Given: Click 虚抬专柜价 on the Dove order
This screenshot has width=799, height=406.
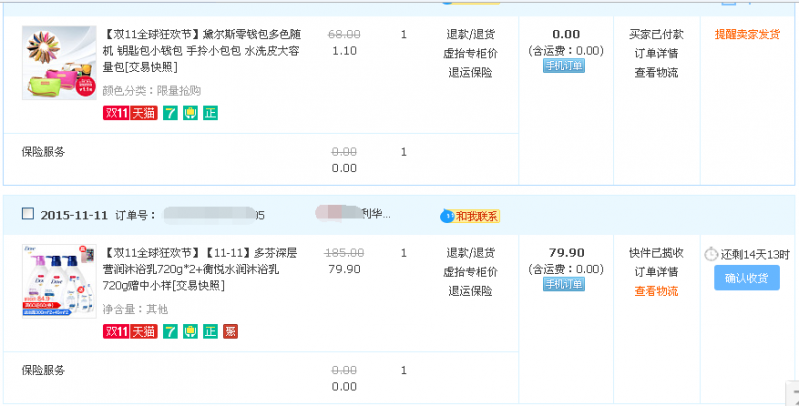Looking at the screenshot, I should (x=470, y=272).
